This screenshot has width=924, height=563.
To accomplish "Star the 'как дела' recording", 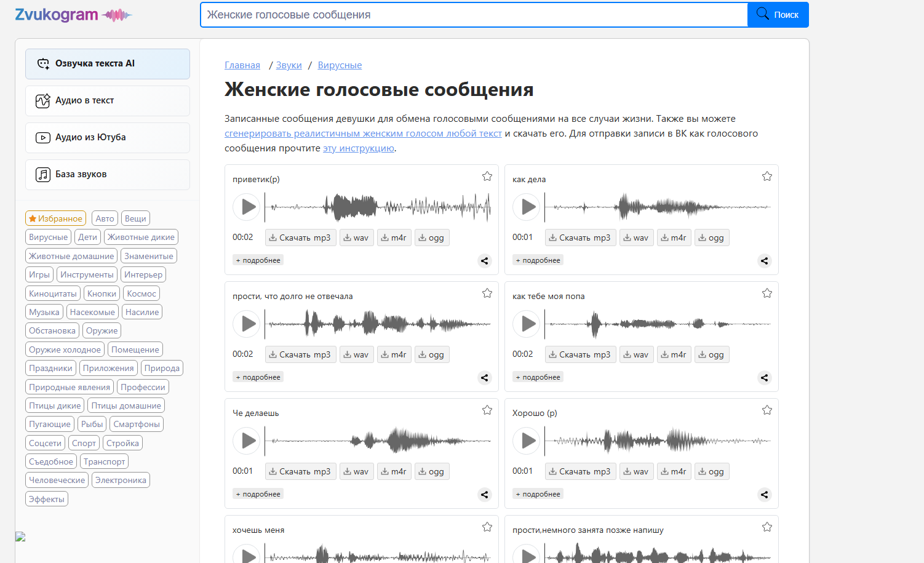I will coord(767,177).
